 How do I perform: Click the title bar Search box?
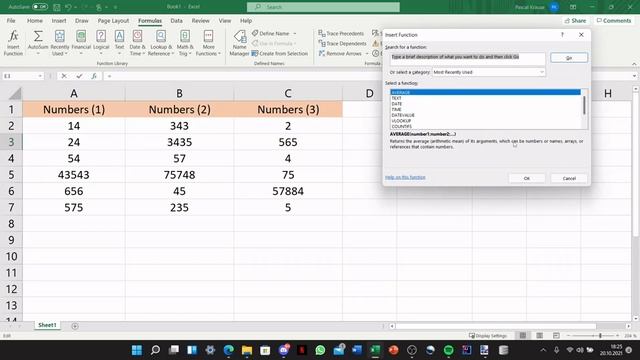coord(323,7)
